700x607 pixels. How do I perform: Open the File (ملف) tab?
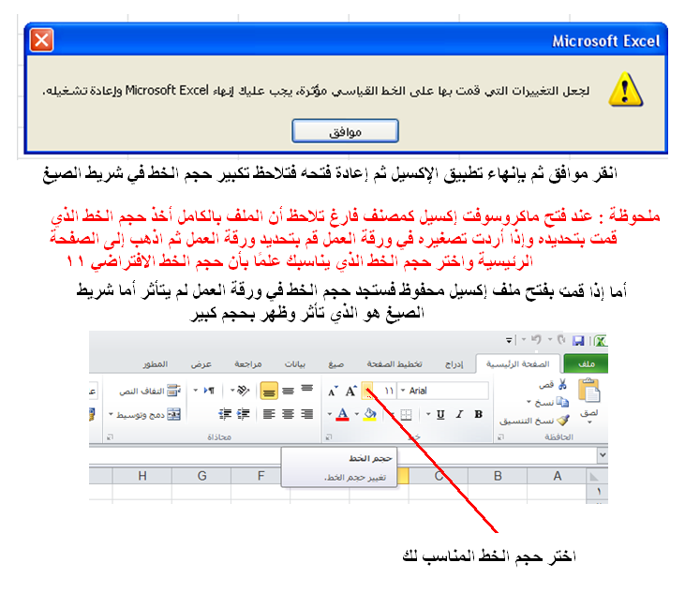[587, 364]
